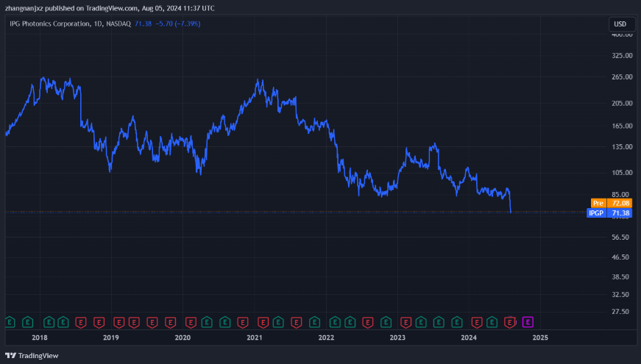Click the first red earnings marker after the 2020 gridline

191,322
